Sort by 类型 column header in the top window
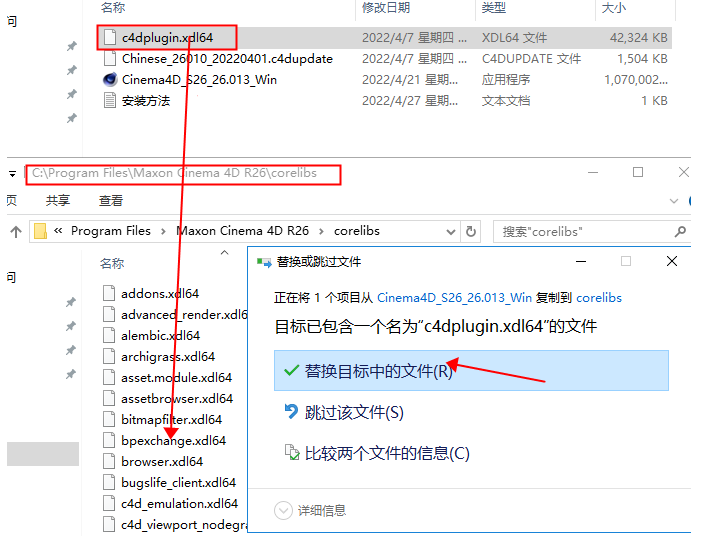The width and height of the screenshot is (703, 536). tap(493, 8)
